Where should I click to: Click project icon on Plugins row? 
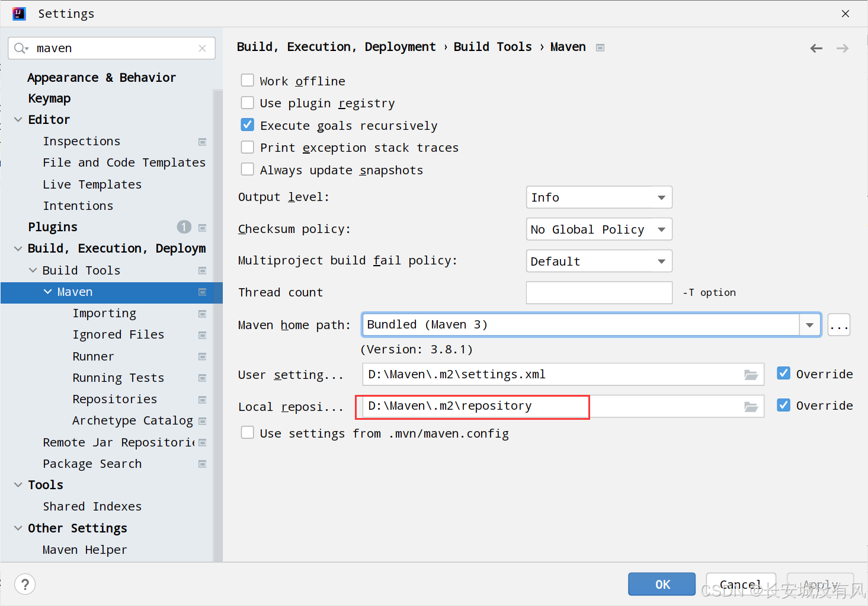click(x=203, y=228)
